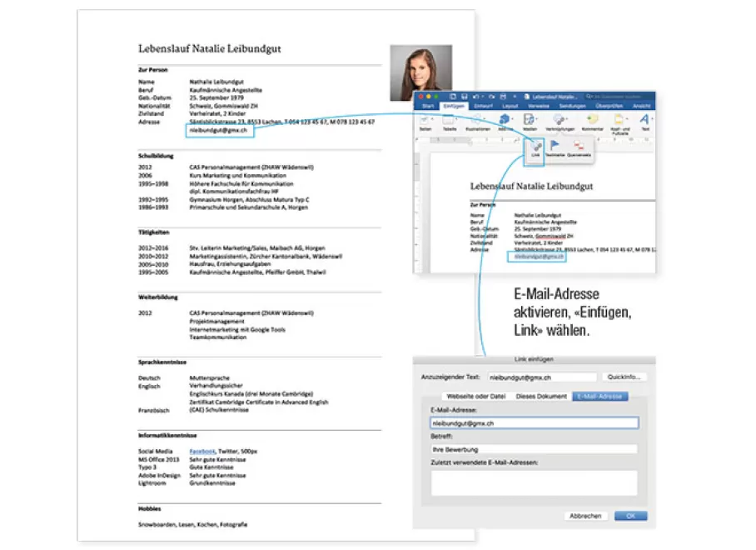
Task: Click "Projektmanagement" under Weiterbildung
Action: [217, 322]
